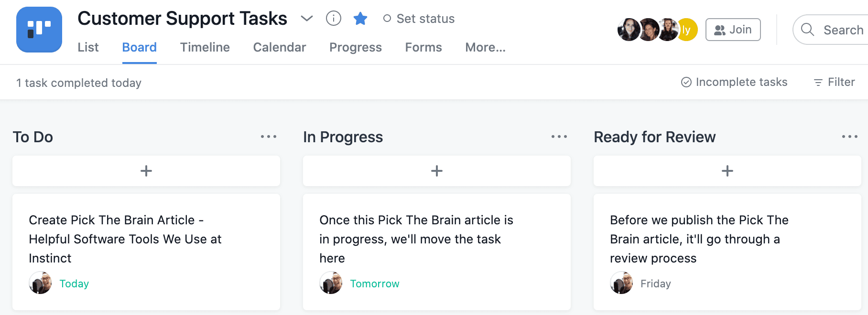Open the project title dropdown chevron
The width and height of the screenshot is (868, 315).
[x=307, y=19]
